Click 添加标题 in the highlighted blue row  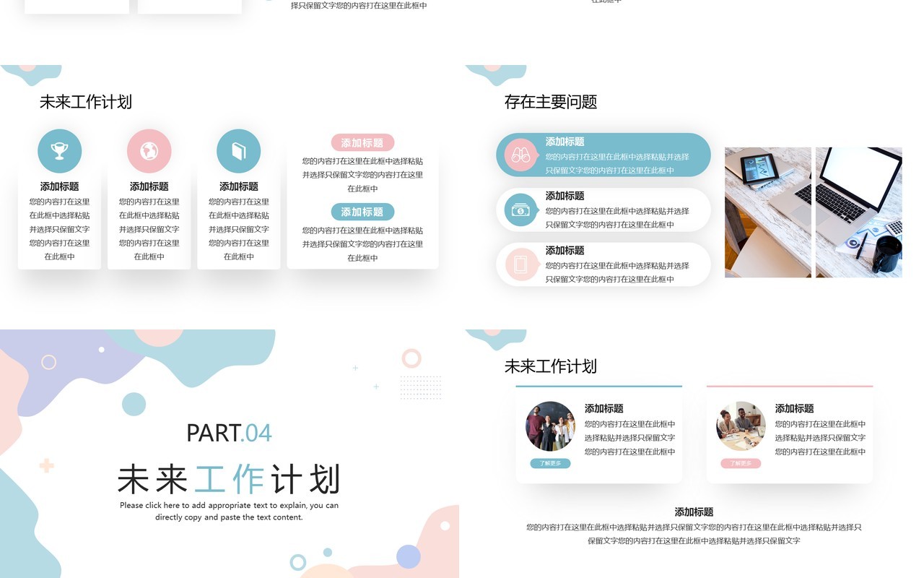pos(565,142)
